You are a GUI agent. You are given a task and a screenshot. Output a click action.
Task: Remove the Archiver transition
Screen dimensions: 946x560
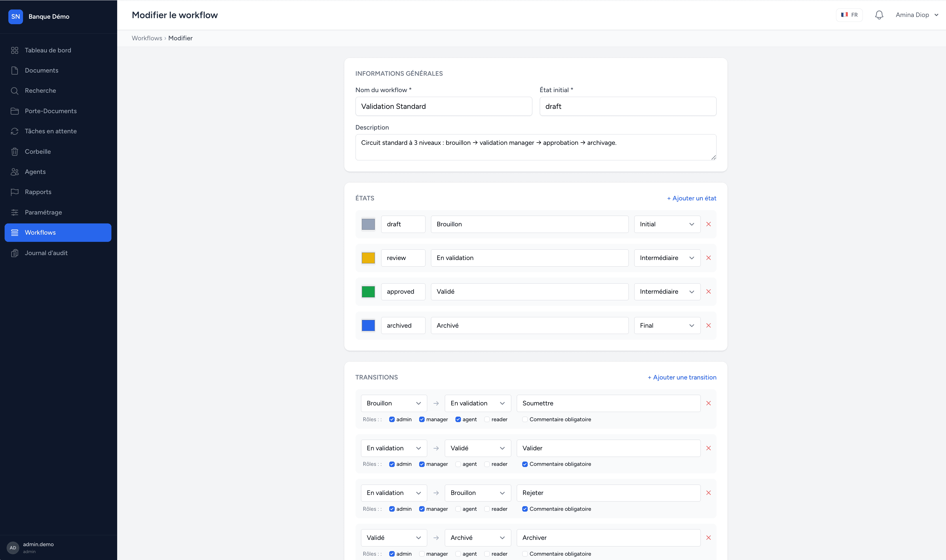[708, 538]
